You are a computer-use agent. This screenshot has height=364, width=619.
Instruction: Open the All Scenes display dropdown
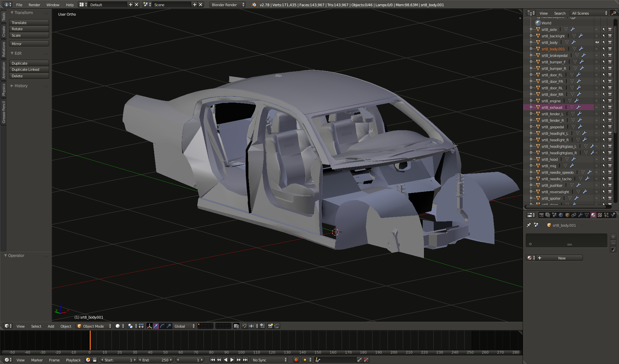[x=589, y=13]
